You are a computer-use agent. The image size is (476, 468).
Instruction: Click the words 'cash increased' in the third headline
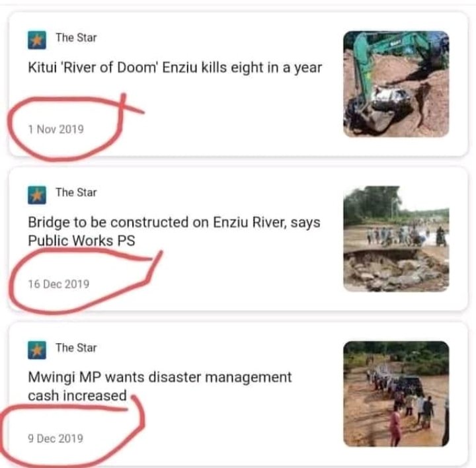(77, 395)
